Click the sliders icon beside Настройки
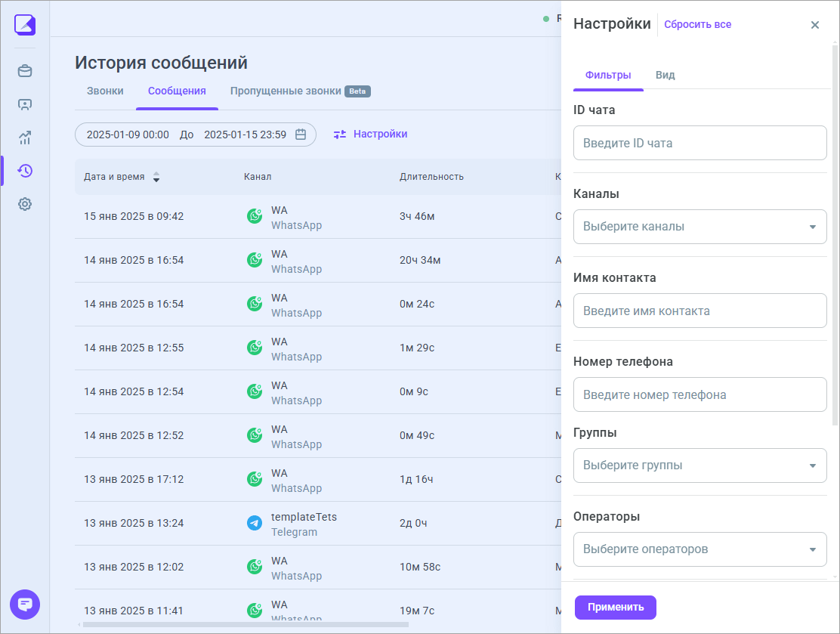Viewport: 840px width, 634px height. [x=340, y=135]
